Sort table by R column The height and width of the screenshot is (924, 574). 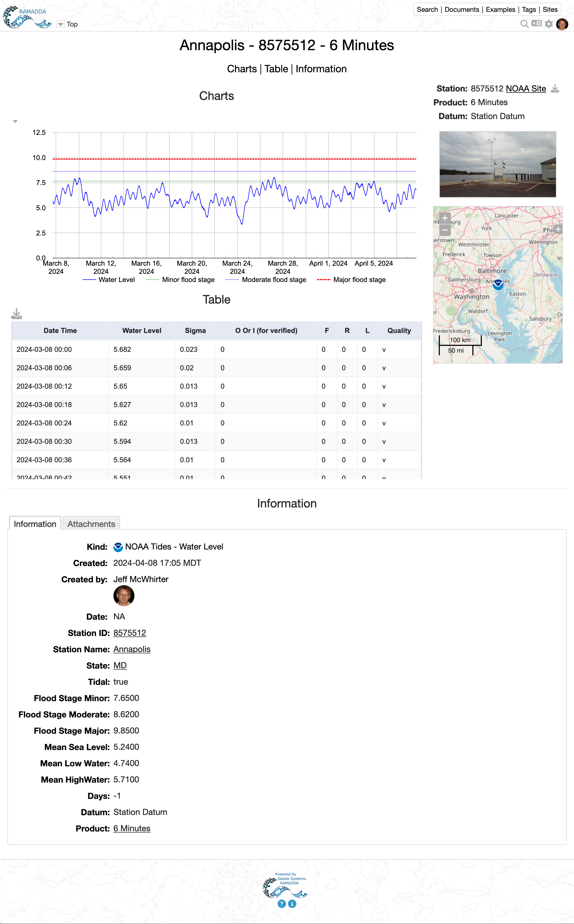[x=347, y=331]
